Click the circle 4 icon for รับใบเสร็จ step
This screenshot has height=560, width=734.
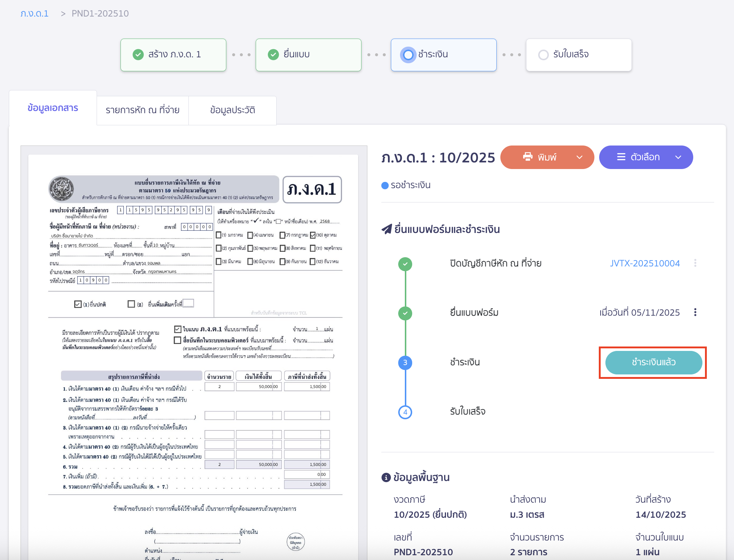(x=405, y=412)
